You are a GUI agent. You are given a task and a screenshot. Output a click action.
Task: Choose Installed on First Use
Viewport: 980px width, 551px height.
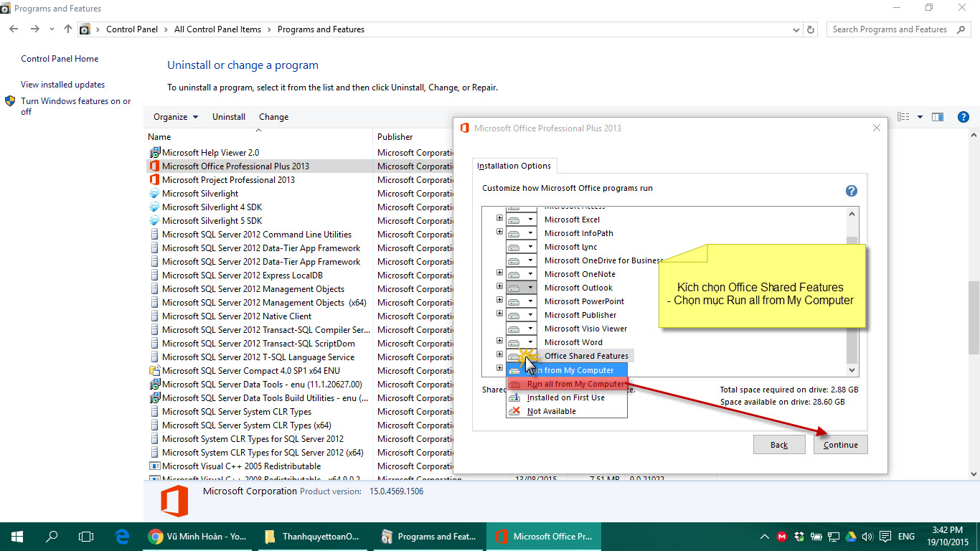click(567, 397)
